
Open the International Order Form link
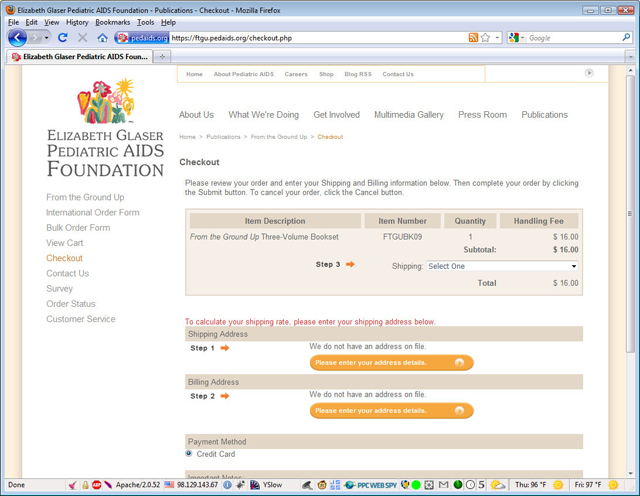coord(93,213)
